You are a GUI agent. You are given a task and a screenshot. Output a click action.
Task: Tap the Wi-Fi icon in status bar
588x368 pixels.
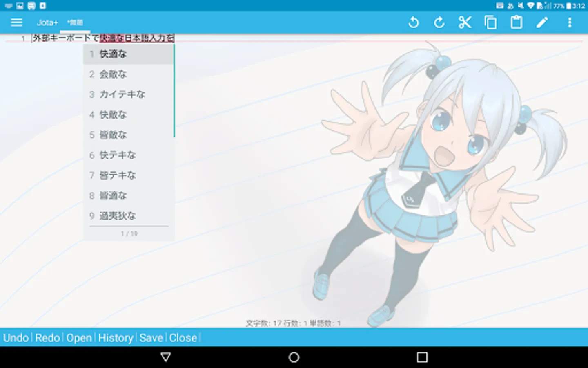tap(530, 6)
